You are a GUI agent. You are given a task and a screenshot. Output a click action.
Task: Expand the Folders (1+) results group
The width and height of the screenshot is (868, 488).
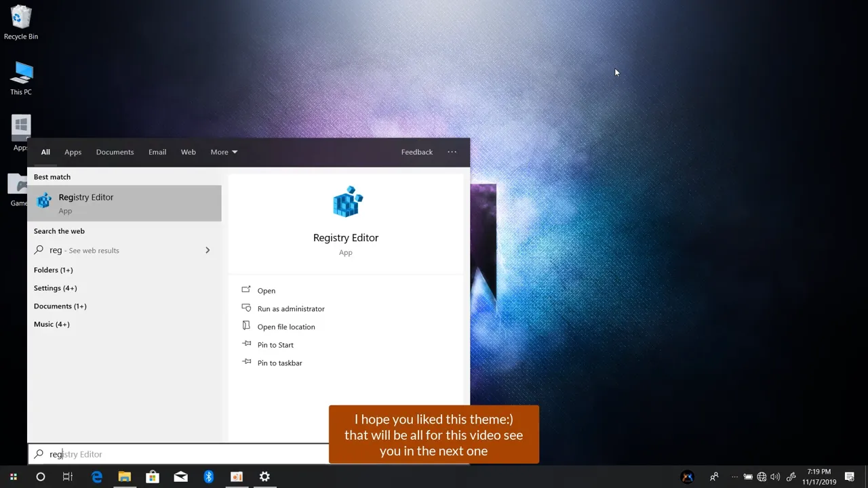pos(54,270)
